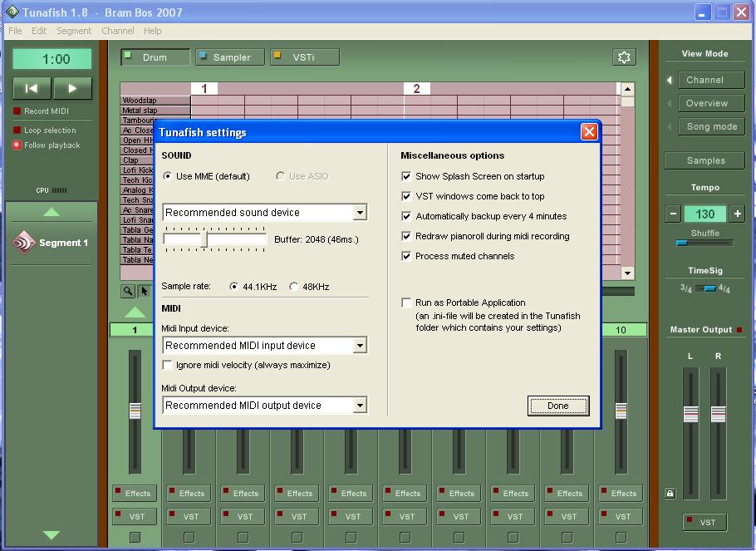Toggle Loop selection
756x551 pixels.
click(x=17, y=130)
